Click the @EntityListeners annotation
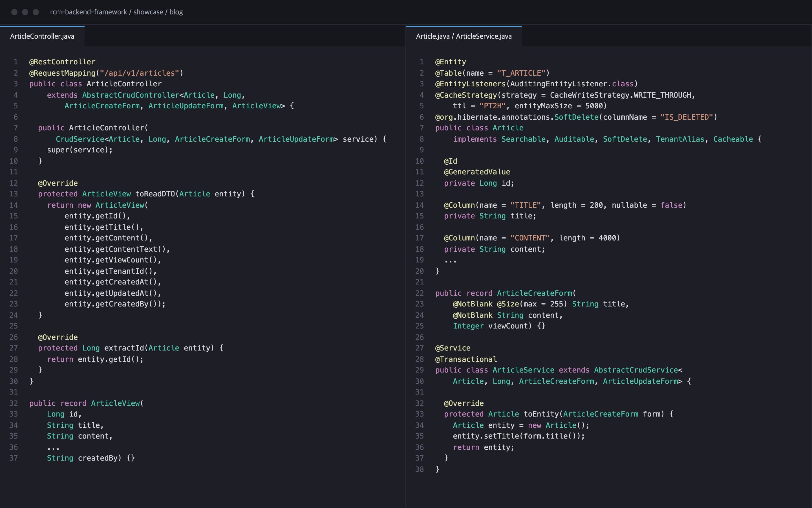Screen dimensions: 812x508 pos(470,84)
